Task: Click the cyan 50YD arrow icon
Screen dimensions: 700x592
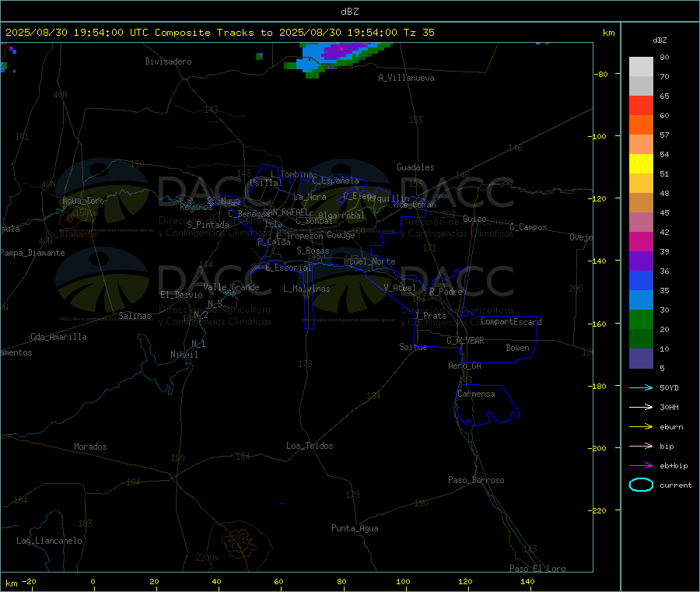Action: pos(641,387)
